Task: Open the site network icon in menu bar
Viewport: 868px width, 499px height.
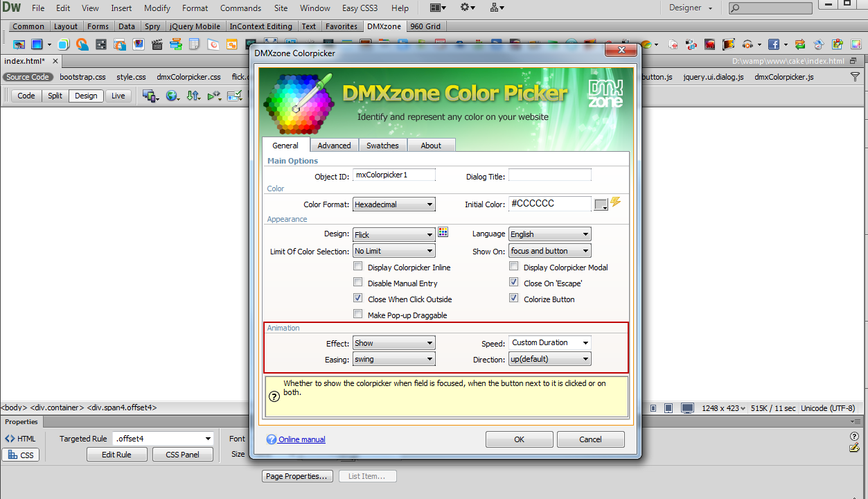Action: tap(497, 8)
